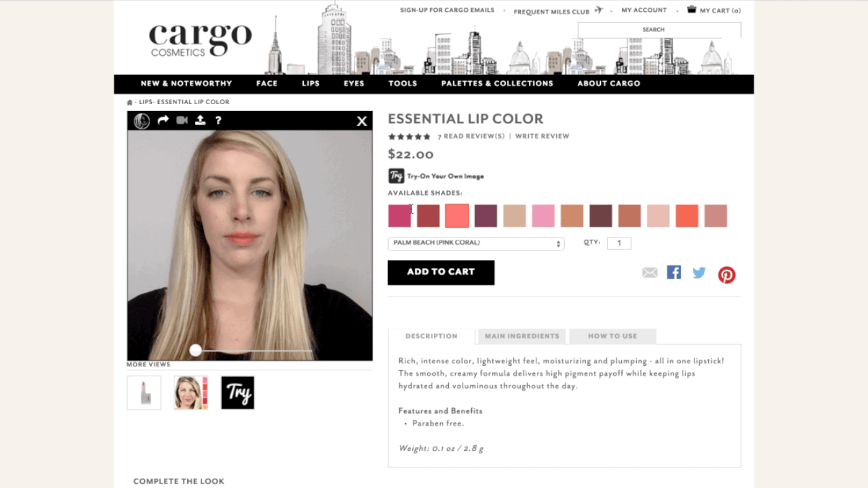
Task: Click the share arrow icon in try-on toolbar
Action: click(163, 120)
